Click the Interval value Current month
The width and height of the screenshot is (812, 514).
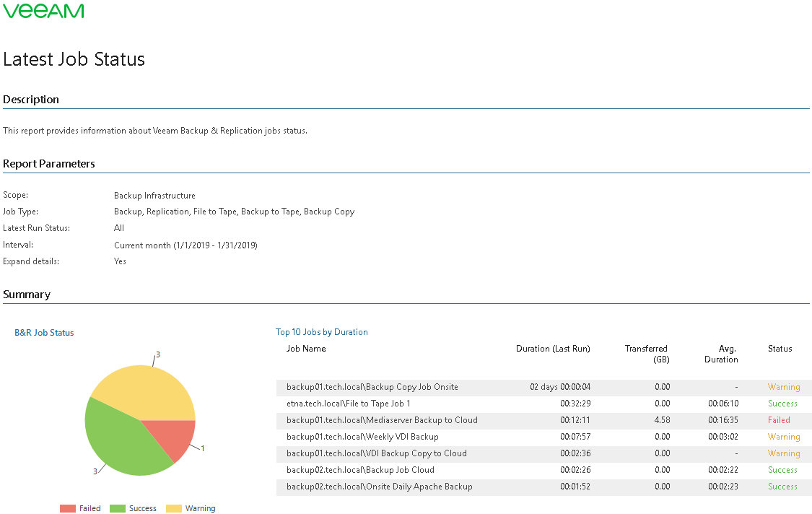(185, 245)
